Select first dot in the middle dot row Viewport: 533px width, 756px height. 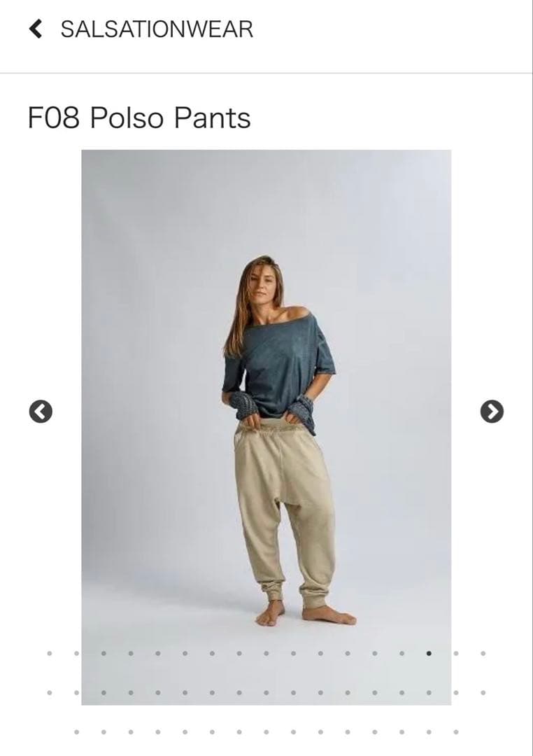click(49, 692)
